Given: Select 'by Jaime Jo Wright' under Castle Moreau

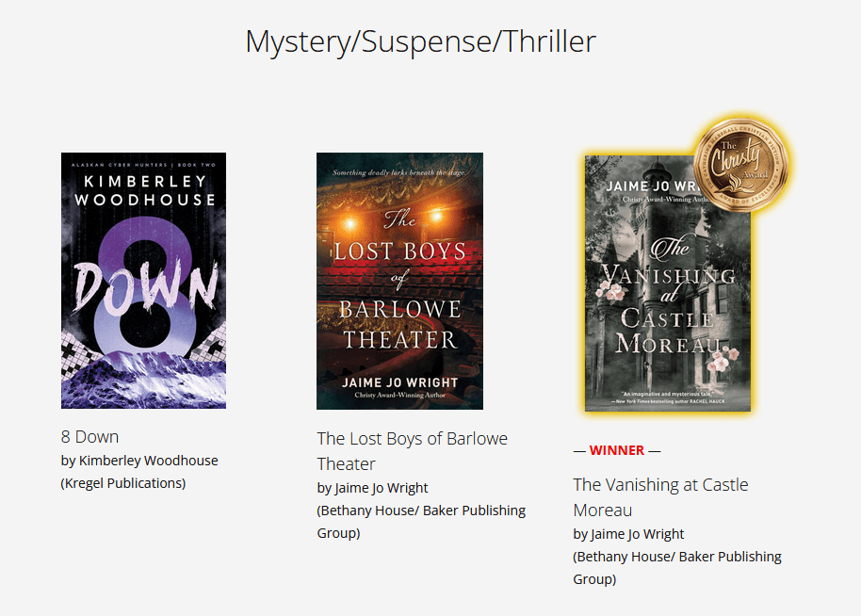Looking at the screenshot, I should click(628, 534).
